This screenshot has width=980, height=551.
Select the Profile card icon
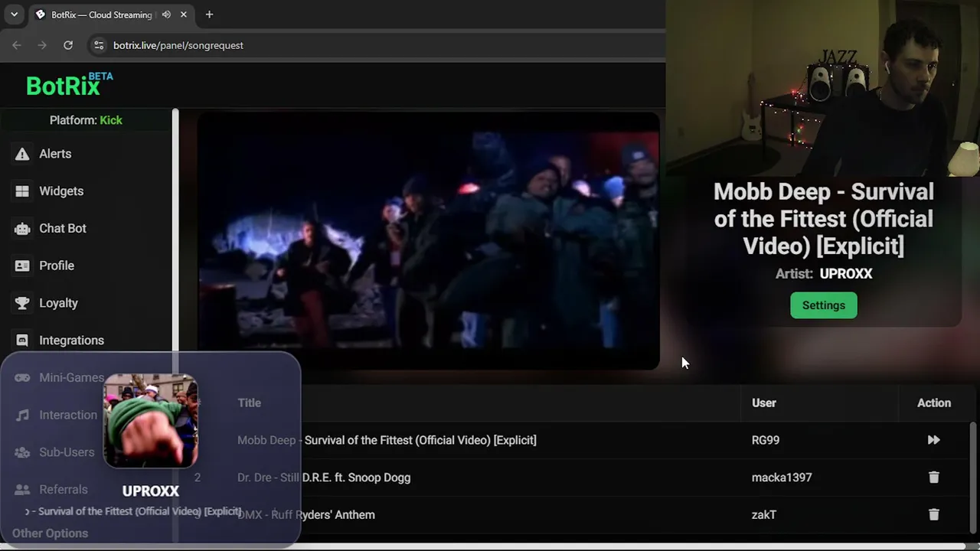(22, 266)
